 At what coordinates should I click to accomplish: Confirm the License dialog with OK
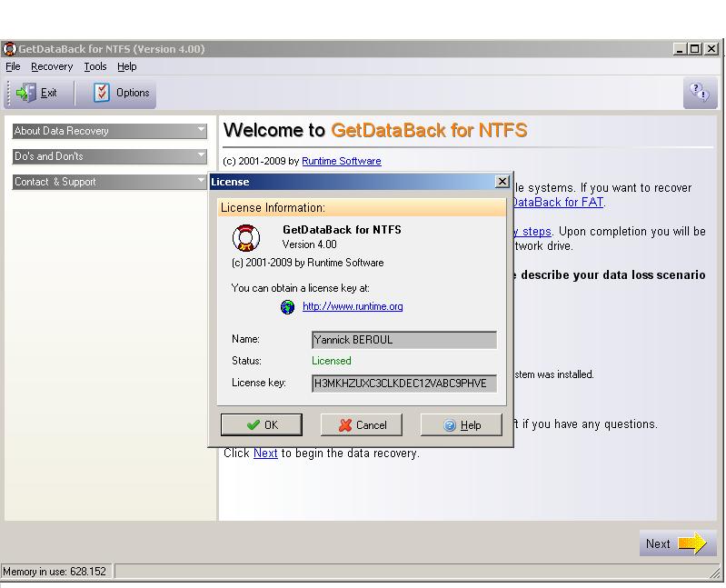(x=262, y=424)
